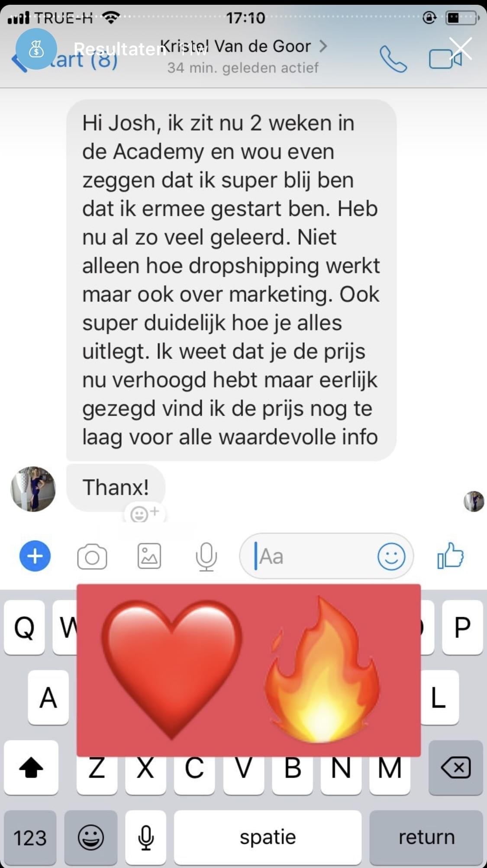Toggle the keyboard shift key
Image resolution: width=487 pixels, height=868 pixels.
click(31, 768)
